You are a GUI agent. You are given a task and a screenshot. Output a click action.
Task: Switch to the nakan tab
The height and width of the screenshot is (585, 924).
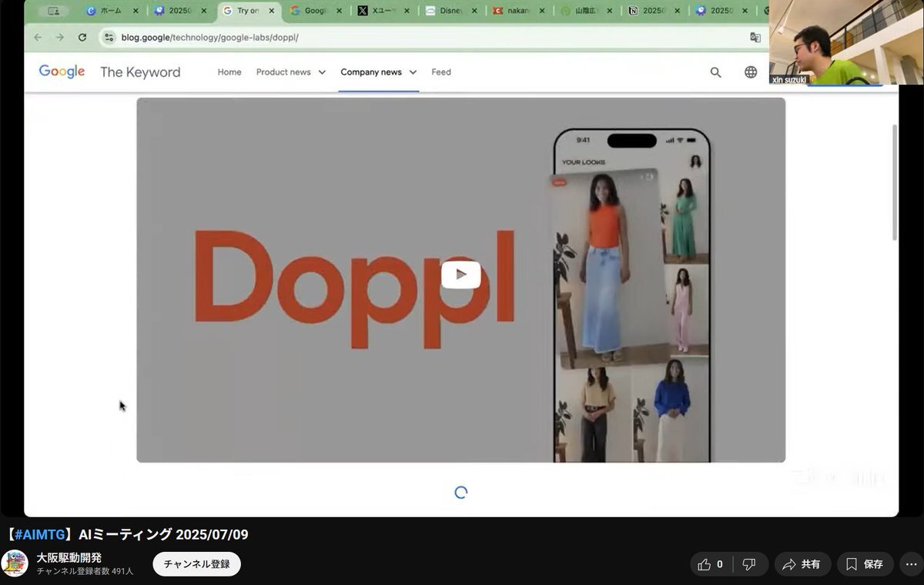click(517, 11)
